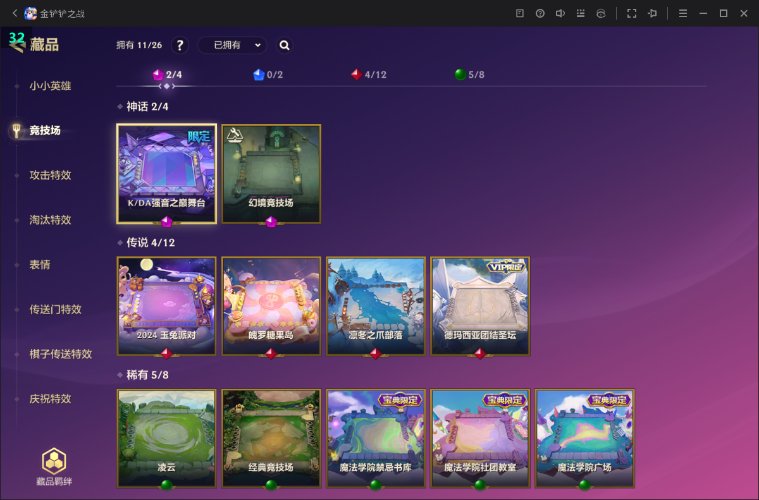Screen dimensions: 759x500
Task: Select the 幻境竞技场 arena
Action: [x=271, y=174]
